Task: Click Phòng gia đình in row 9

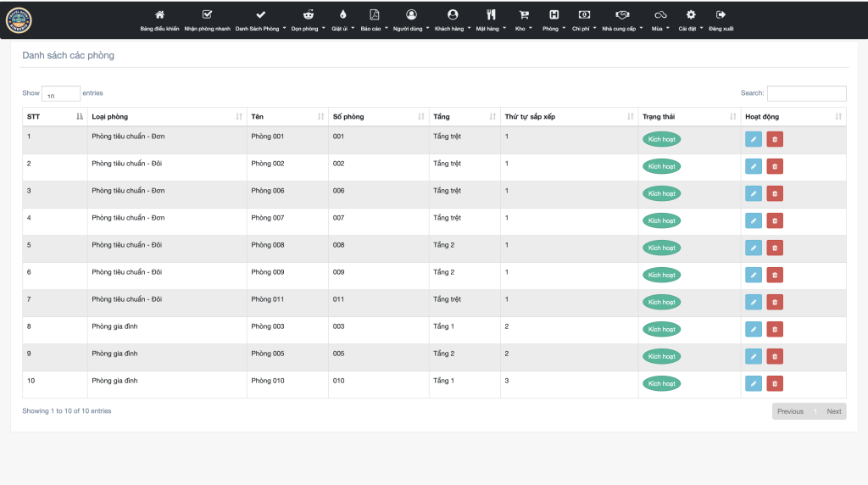Action: click(x=114, y=354)
